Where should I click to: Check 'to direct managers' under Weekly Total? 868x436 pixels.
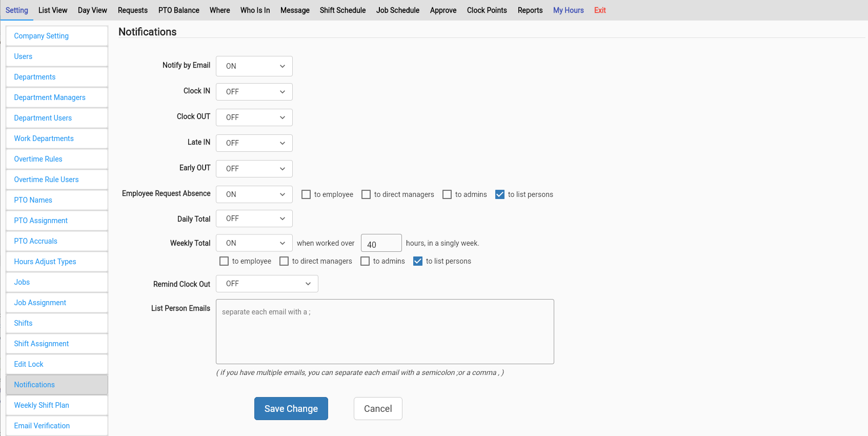tap(284, 261)
